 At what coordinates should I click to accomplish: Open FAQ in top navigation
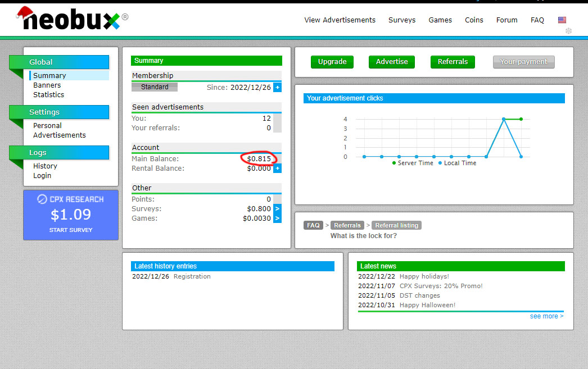[x=537, y=20]
